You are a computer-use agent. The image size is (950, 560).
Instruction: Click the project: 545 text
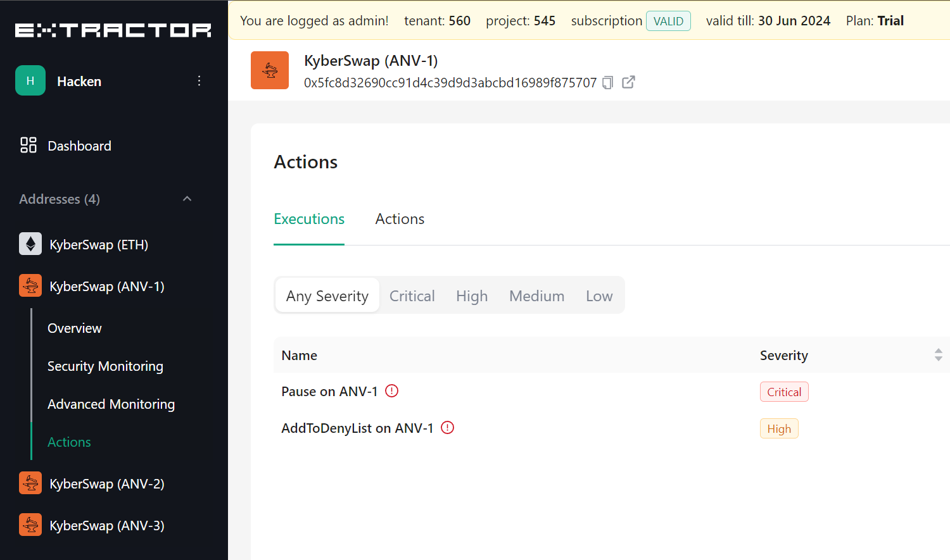(521, 21)
